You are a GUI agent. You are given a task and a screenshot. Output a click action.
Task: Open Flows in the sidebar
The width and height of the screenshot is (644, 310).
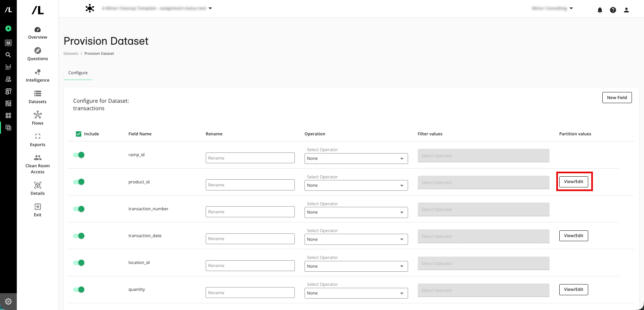click(x=38, y=118)
